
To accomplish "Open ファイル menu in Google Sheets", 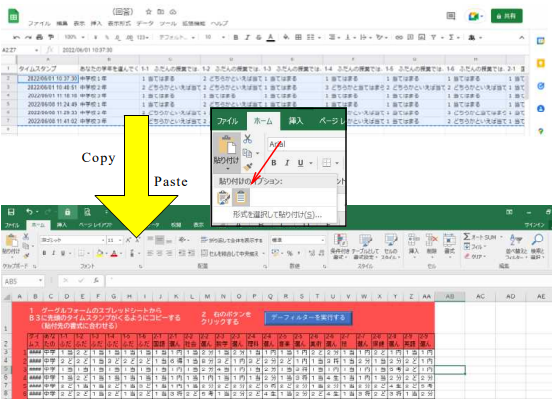I will pos(39,23).
